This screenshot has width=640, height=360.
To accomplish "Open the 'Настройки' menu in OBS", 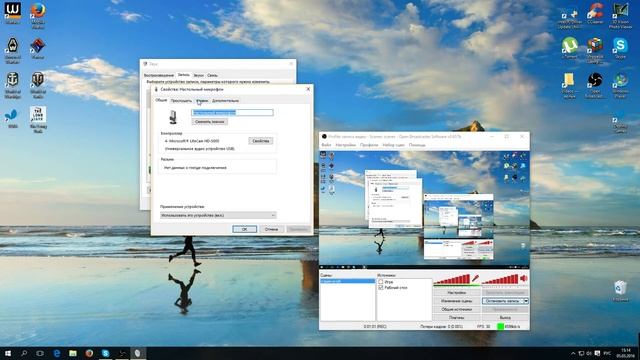I will pos(345,145).
